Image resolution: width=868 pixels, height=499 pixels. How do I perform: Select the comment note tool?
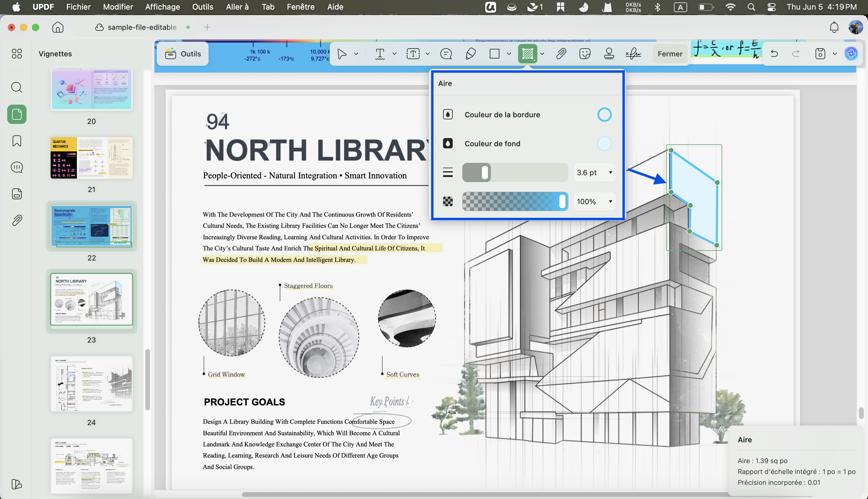click(x=446, y=54)
